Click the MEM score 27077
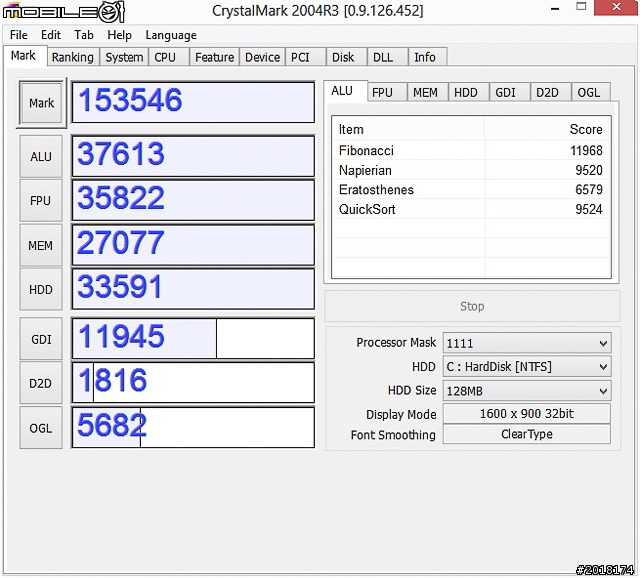The height and width of the screenshot is (578, 640). tap(193, 245)
